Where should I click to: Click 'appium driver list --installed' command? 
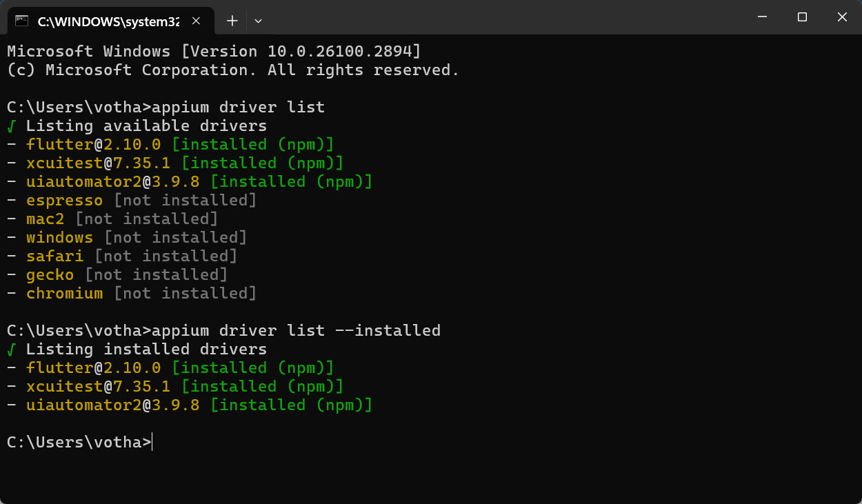[x=296, y=330]
